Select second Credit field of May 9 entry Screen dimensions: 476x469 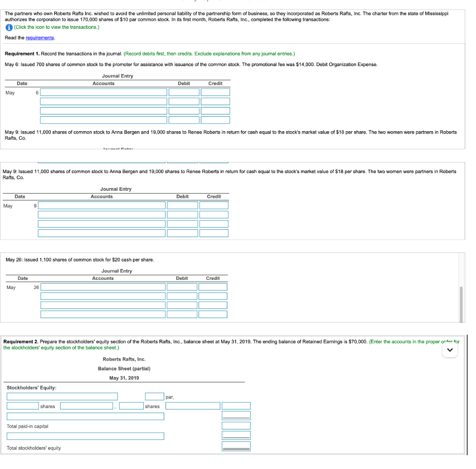(214, 215)
